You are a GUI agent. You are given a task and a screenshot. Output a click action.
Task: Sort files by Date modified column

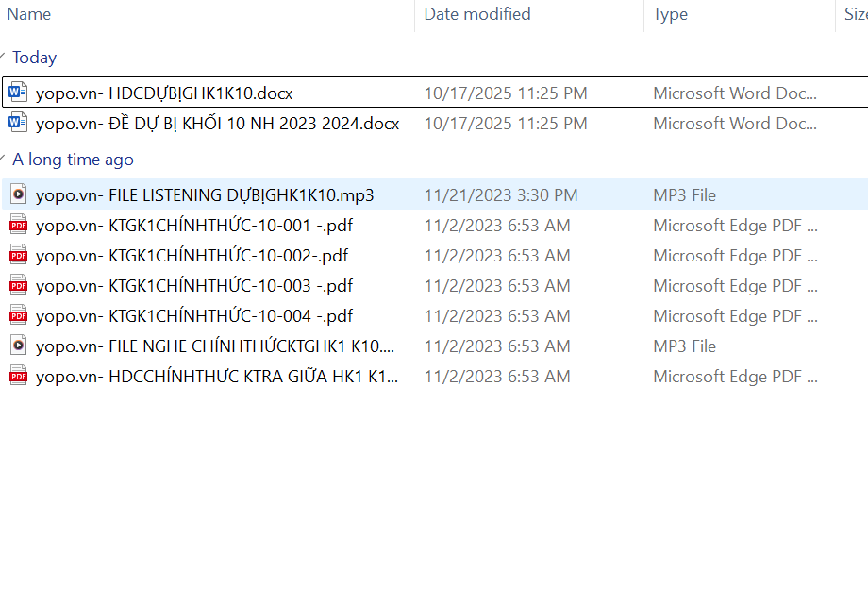click(x=477, y=14)
